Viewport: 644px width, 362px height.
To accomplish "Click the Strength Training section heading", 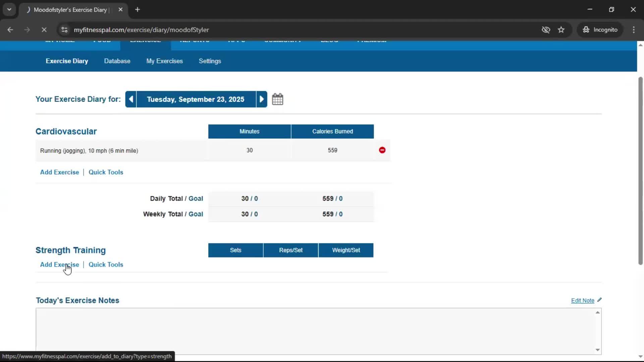I will click(70, 250).
